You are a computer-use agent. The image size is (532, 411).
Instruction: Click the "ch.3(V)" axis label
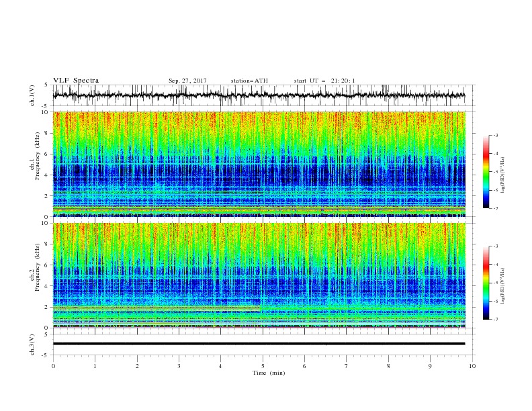click(x=32, y=345)
